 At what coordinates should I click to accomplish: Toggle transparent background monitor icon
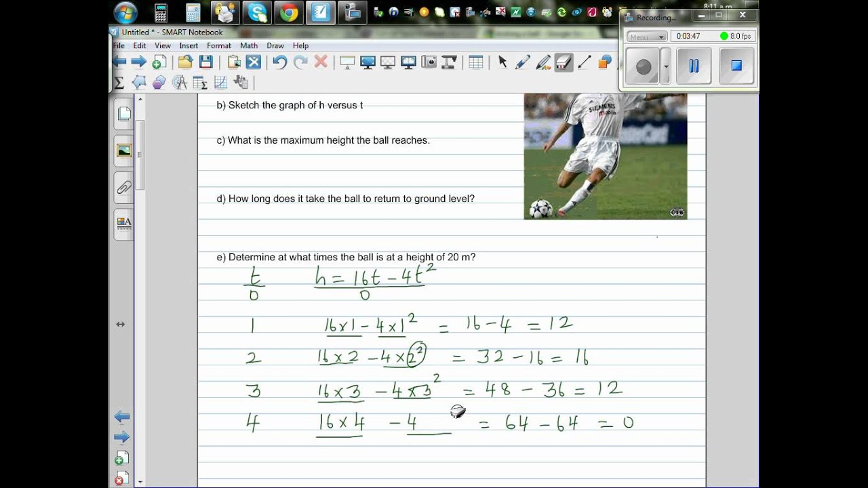(x=388, y=62)
